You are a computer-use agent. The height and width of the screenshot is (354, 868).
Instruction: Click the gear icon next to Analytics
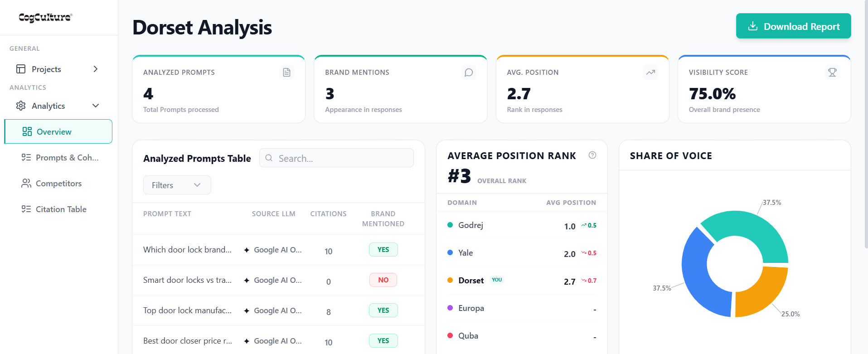(21, 106)
